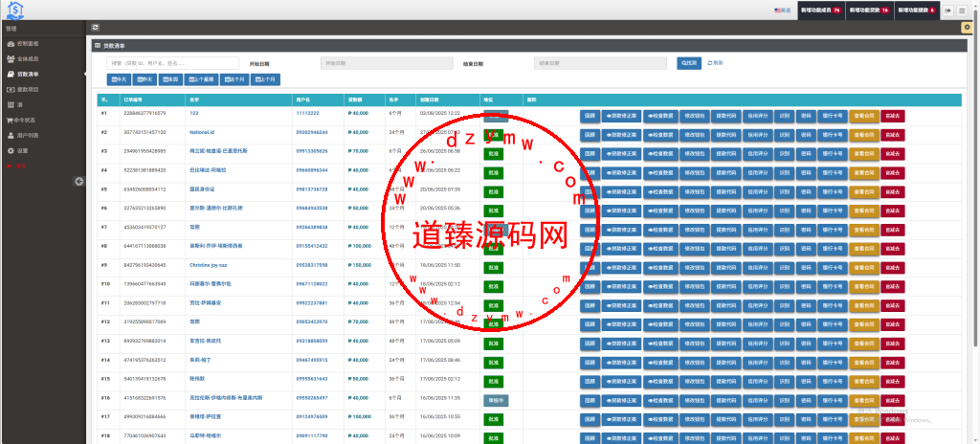This screenshot has width=980, height=444.
Task: Filter by 本周 this week calendar button
Action: (x=170, y=79)
